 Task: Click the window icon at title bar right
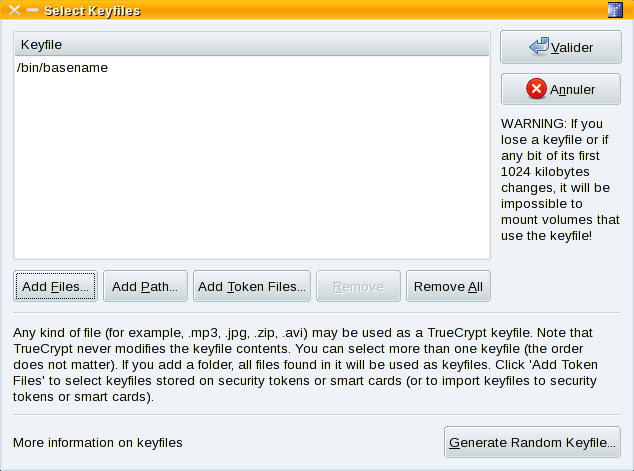pos(615,10)
